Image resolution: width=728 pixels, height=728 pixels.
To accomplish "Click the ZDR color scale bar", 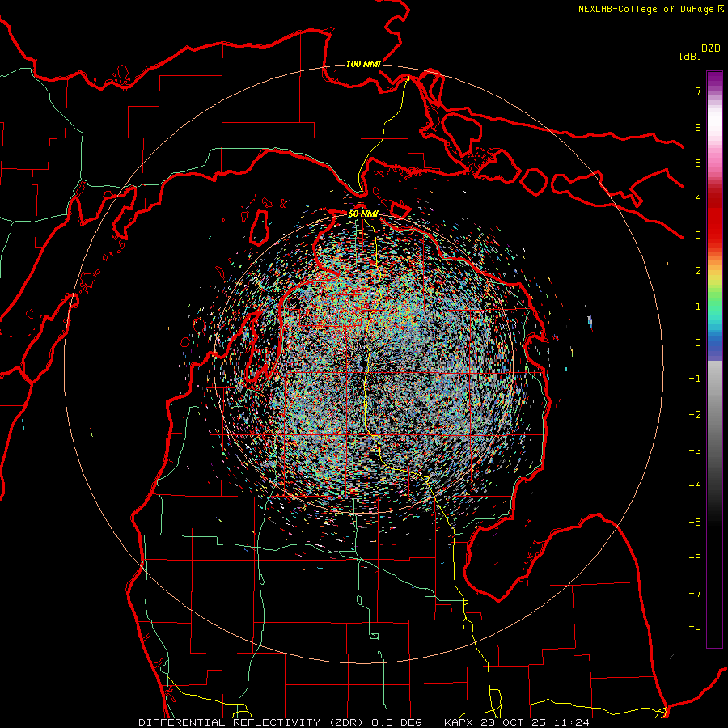I will [714, 359].
